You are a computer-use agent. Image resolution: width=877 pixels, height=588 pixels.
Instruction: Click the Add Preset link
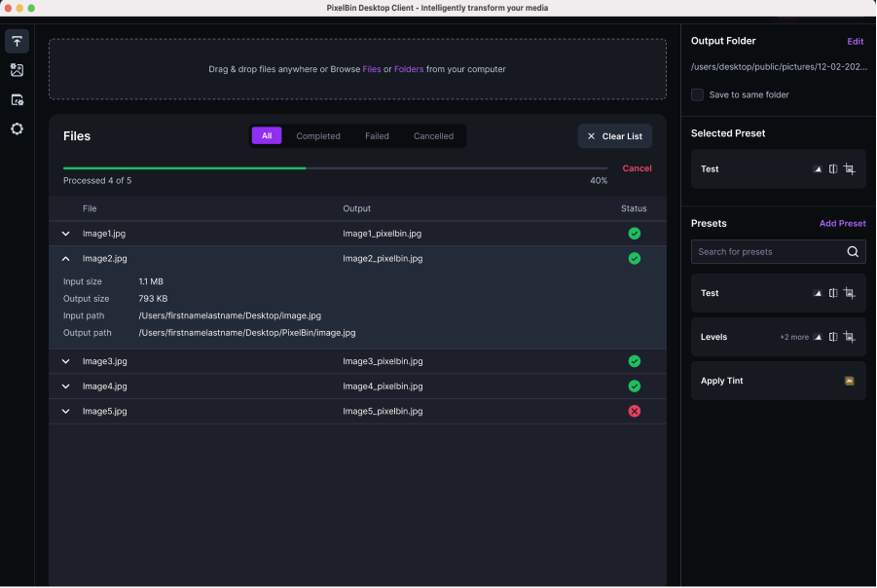click(x=842, y=224)
